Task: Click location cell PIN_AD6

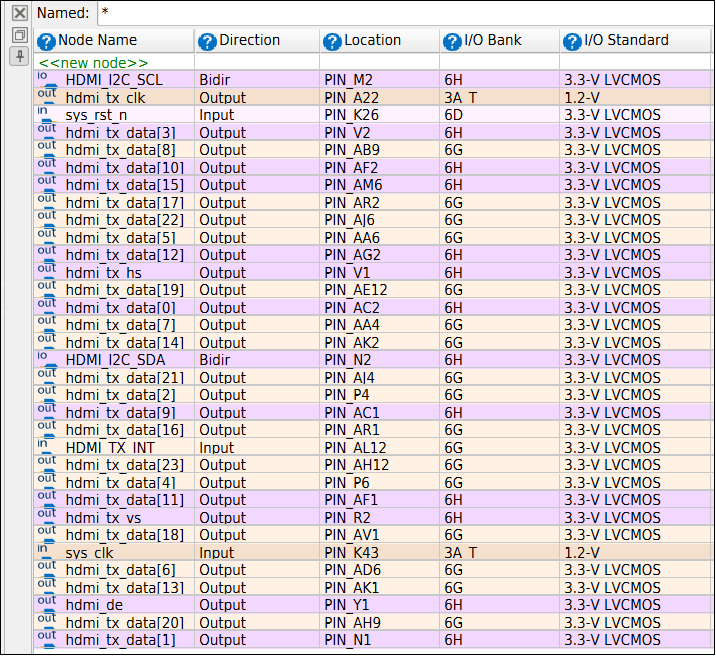Action: (x=379, y=570)
